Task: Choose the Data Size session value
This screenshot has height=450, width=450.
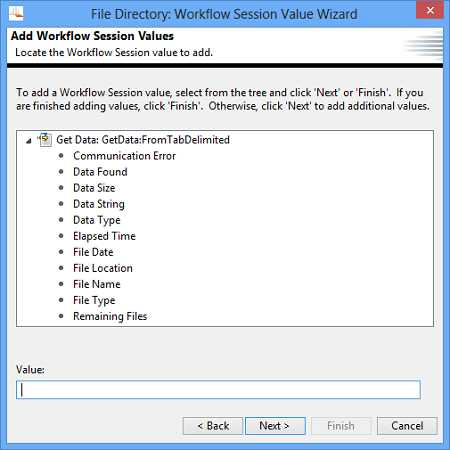Action: (x=94, y=188)
